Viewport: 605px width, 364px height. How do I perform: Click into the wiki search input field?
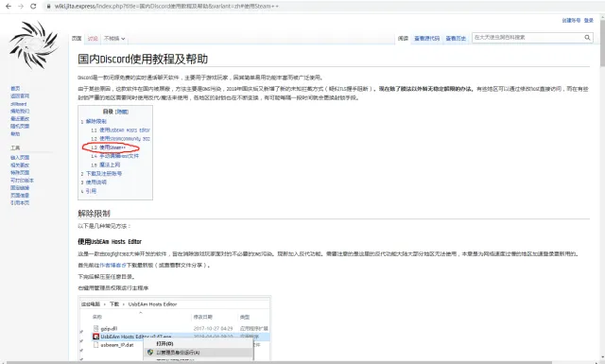coord(527,38)
